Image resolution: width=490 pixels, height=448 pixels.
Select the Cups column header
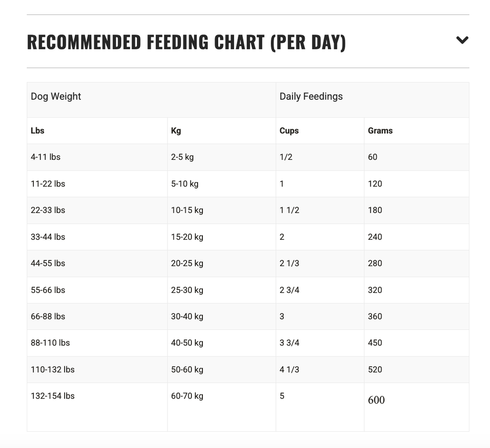[x=289, y=131]
